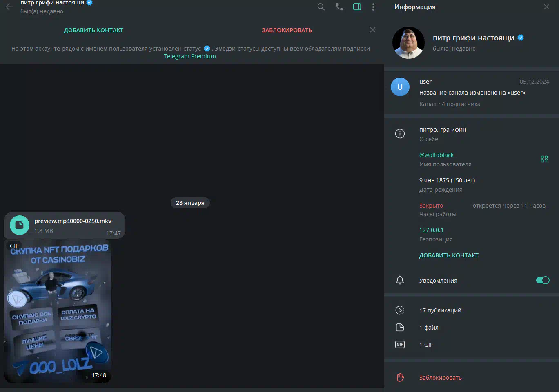Click the chat header name 'питр грифи настоящи'
The height and width of the screenshot is (392, 559).
pyautogui.click(x=52, y=3)
